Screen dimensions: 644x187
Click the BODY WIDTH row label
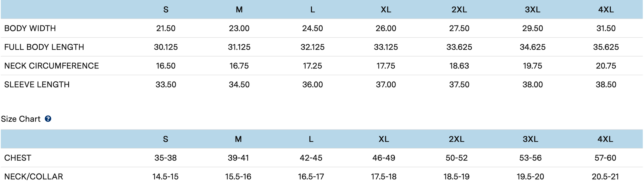(x=30, y=28)
